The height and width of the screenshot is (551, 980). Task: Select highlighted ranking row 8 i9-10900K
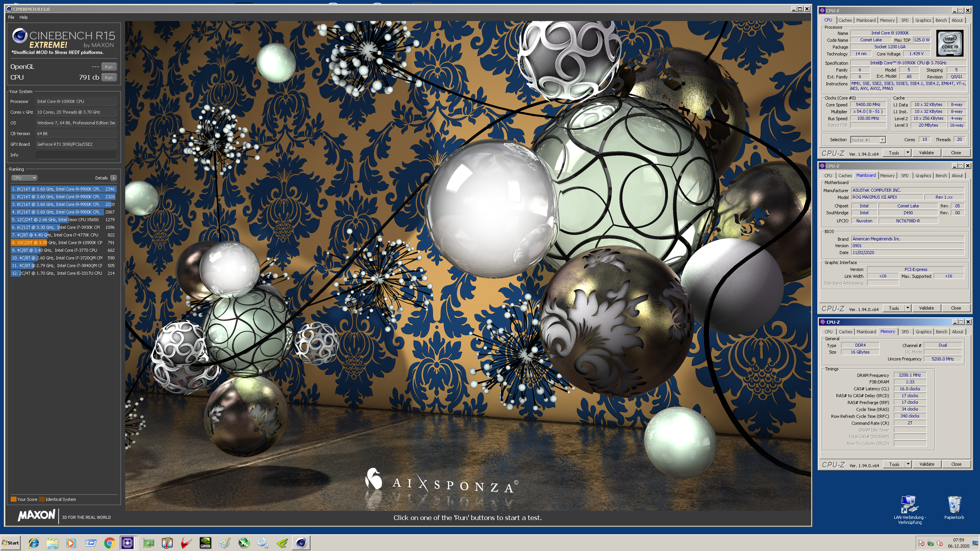63,243
